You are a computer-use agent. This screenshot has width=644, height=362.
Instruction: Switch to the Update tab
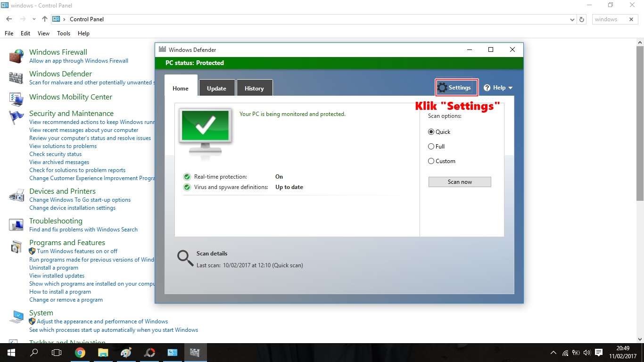point(216,88)
